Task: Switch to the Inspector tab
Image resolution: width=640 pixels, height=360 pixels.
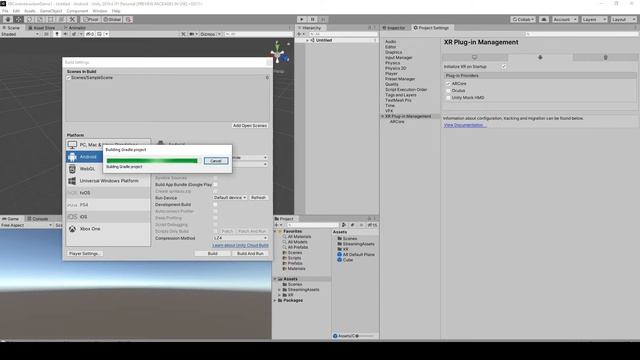Action: point(394,28)
